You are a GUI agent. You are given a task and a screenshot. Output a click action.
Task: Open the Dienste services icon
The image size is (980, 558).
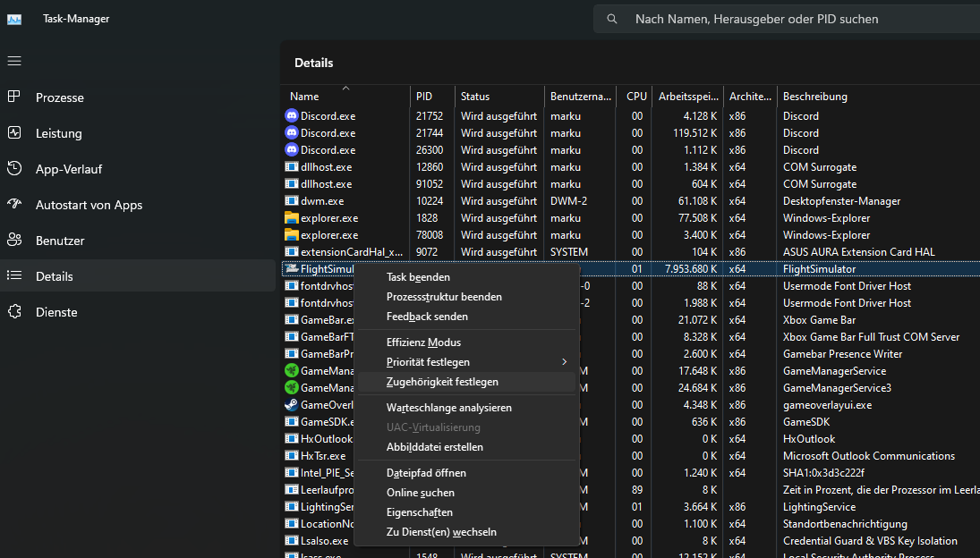click(14, 312)
